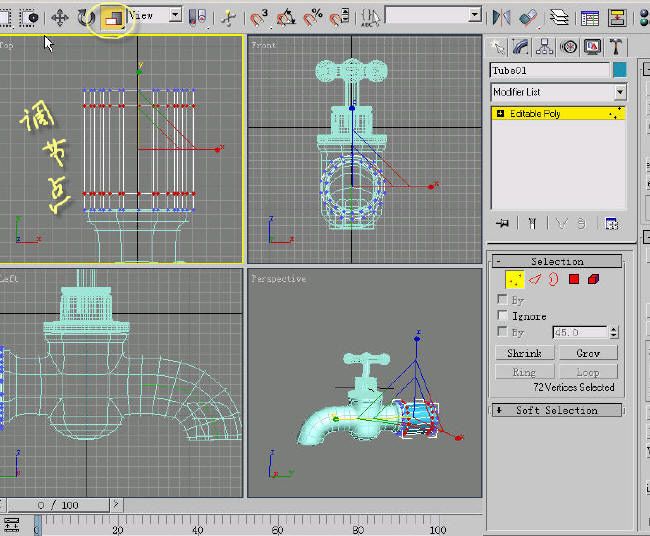Click the Select and Uniform Scale tool
Screen dimensions: 650x536
(112, 18)
